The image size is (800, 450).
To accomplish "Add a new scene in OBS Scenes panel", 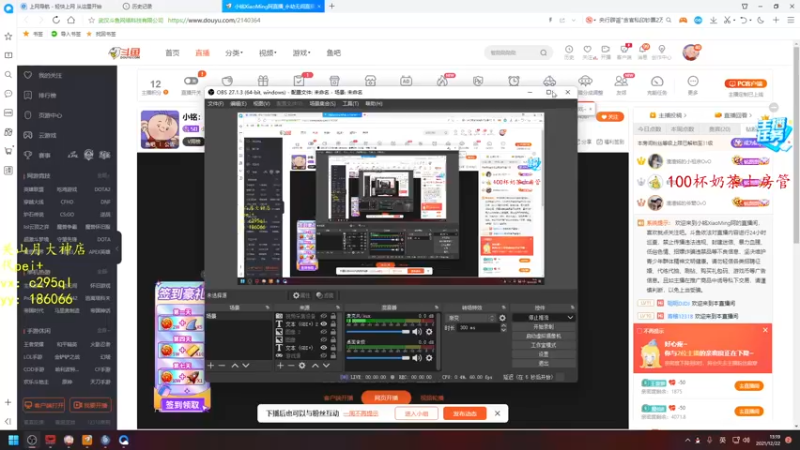I will [211, 365].
